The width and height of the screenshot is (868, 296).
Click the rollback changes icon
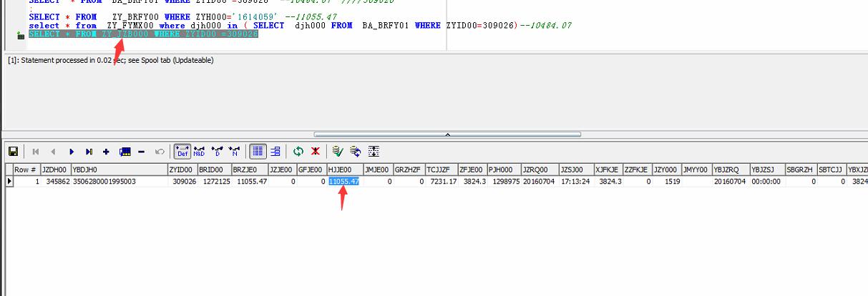(x=356, y=152)
